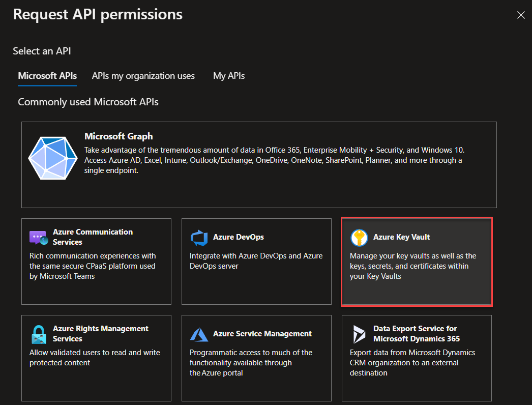Viewport: 532px width, 405px height.
Task: Select the Azure Key Vault highlighted tile
Action: tap(416, 262)
